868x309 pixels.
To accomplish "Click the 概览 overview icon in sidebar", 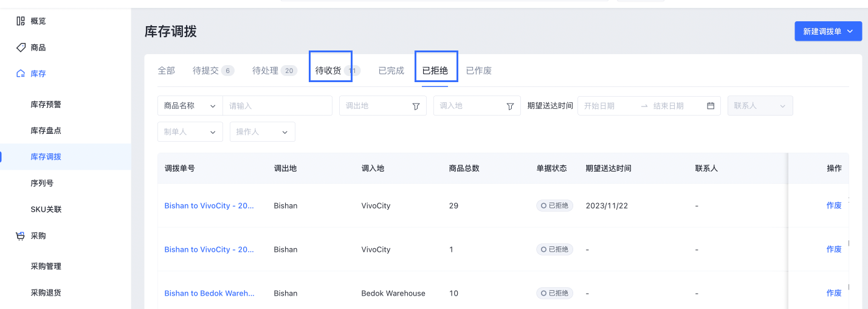I will 20,21.
